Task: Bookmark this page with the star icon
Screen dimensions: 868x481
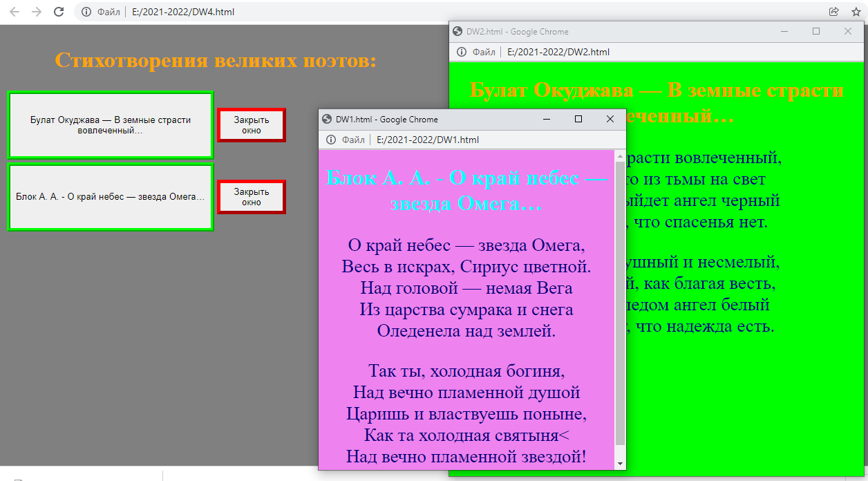Action: tap(856, 12)
